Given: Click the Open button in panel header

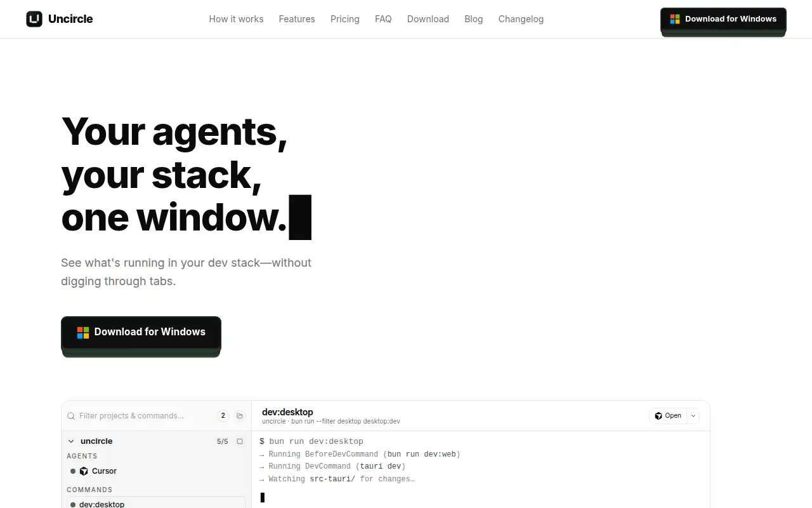Looking at the screenshot, I should (668, 416).
